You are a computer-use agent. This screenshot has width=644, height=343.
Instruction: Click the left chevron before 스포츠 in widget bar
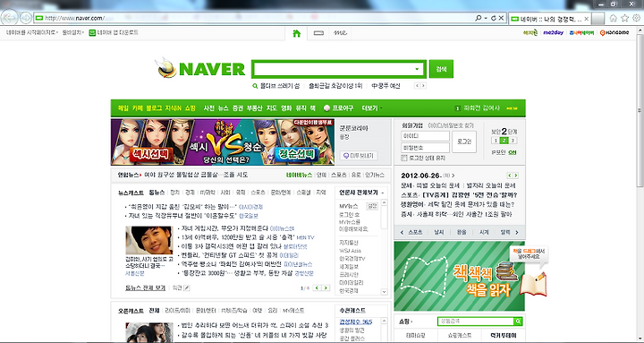[x=402, y=232]
